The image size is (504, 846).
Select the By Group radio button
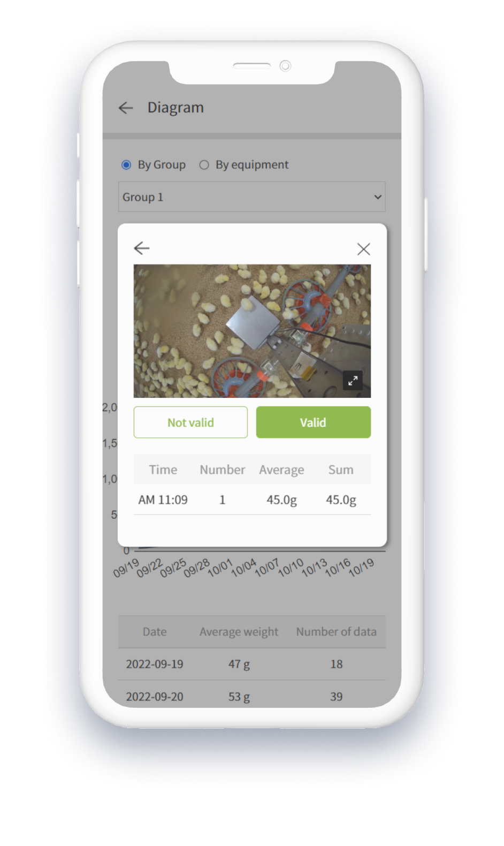[126, 165]
